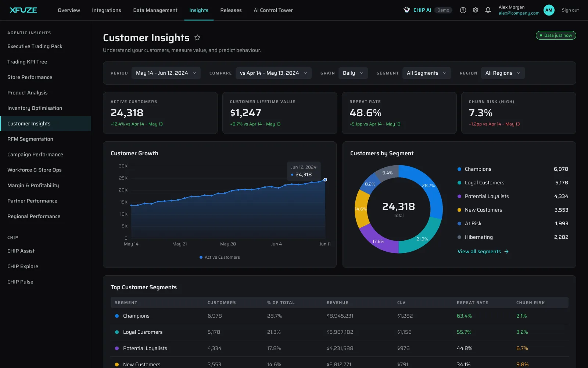Click the AM user avatar
The height and width of the screenshot is (368, 588).
549,10
